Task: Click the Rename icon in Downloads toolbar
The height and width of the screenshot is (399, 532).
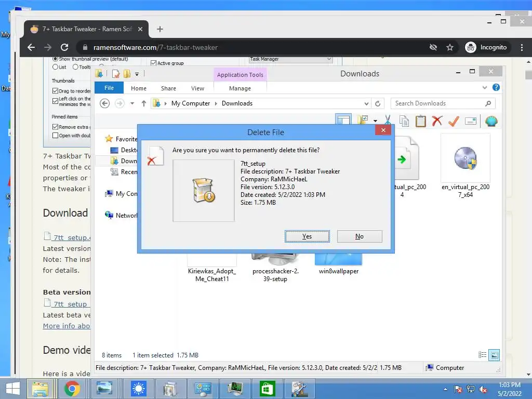Action: pyautogui.click(x=471, y=121)
